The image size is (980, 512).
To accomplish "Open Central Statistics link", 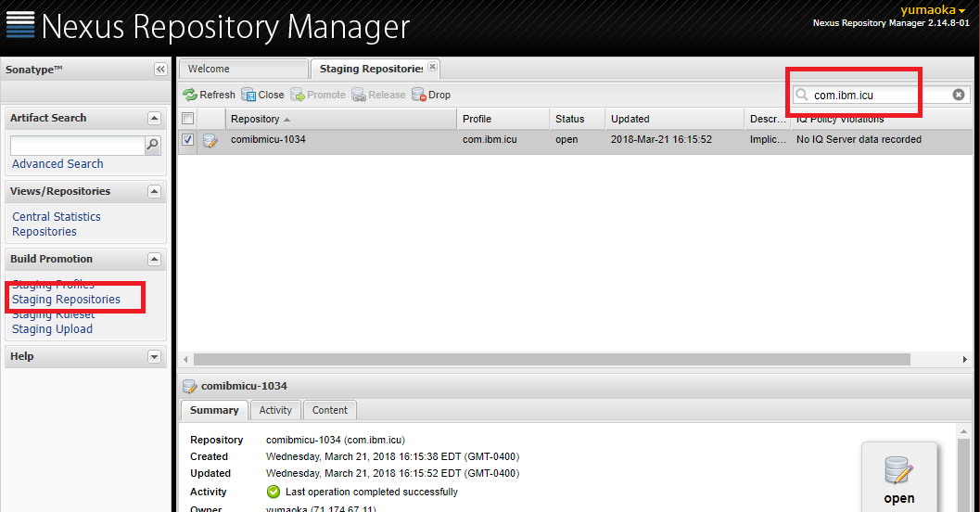I will (x=57, y=216).
